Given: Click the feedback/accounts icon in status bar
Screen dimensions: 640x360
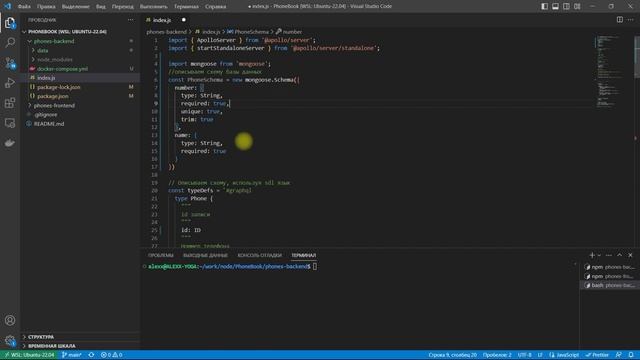Looking at the screenshot, I should (x=619, y=355).
